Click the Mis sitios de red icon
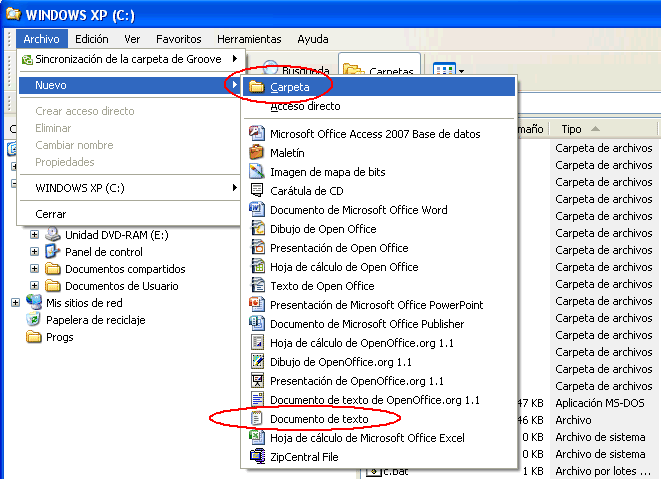This screenshot has height=479, width=661. [34, 302]
